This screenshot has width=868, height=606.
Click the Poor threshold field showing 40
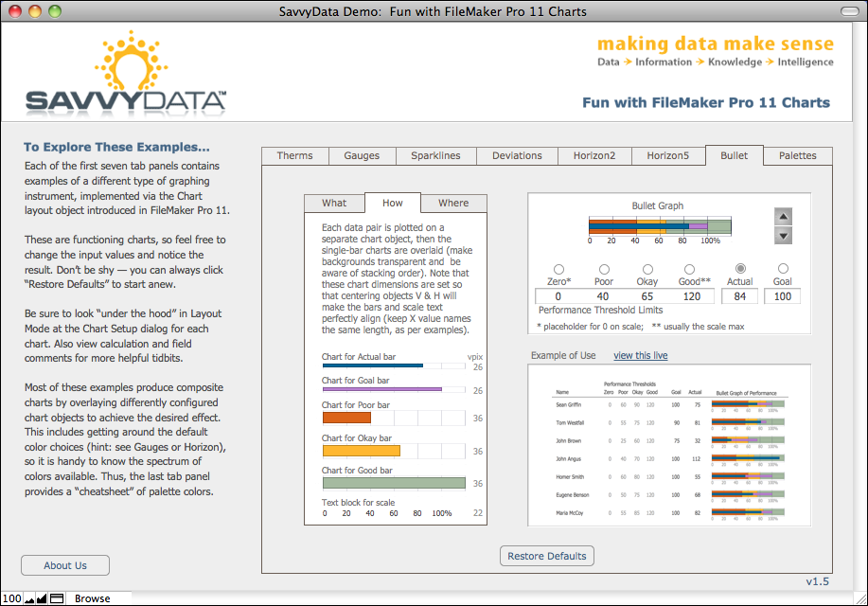[x=603, y=296]
